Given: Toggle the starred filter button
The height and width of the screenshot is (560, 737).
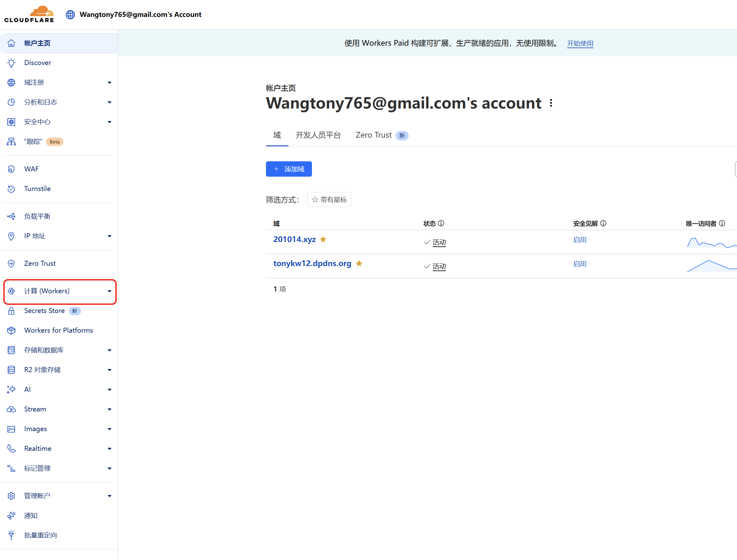Looking at the screenshot, I should click(x=329, y=199).
